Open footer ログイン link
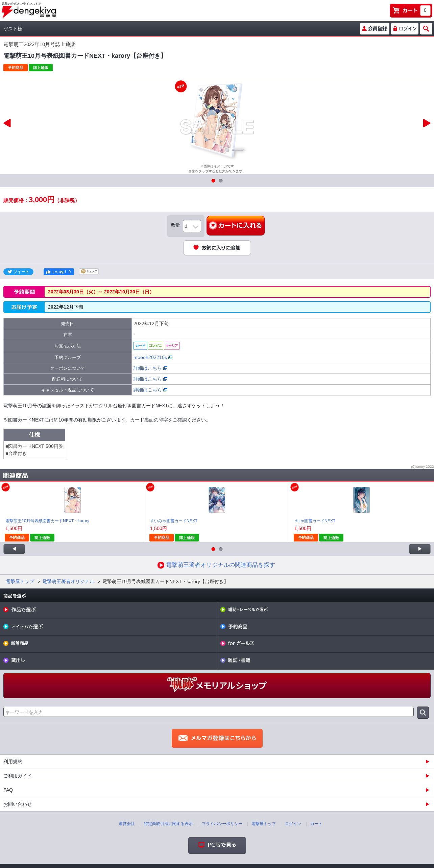This screenshot has width=434, height=868. [293, 824]
